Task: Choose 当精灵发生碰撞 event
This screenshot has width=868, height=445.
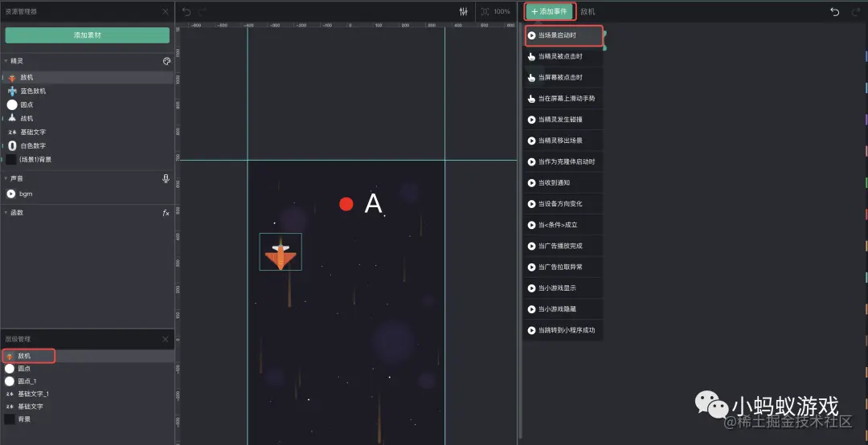Action: (x=563, y=120)
